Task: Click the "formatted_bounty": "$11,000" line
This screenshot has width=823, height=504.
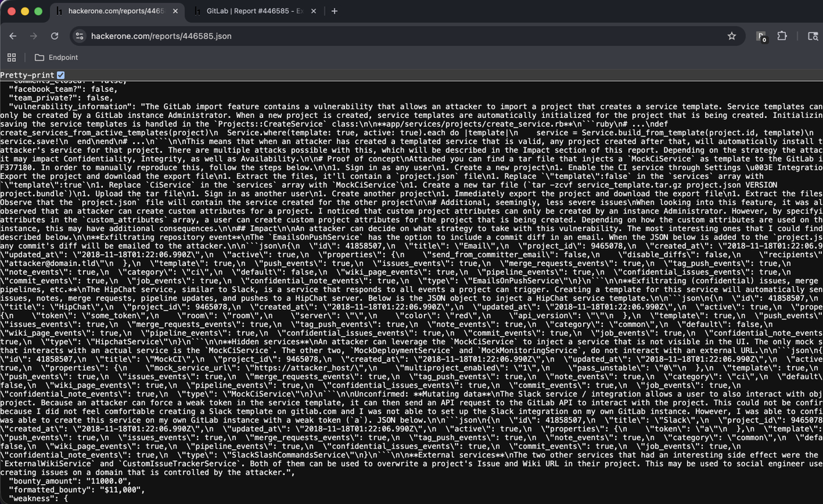Action: 76,490
